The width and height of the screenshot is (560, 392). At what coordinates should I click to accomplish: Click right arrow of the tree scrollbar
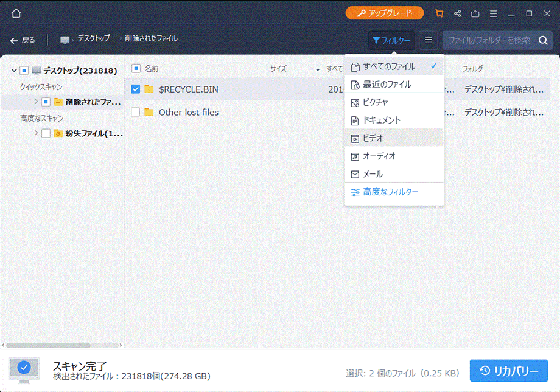[121, 345]
